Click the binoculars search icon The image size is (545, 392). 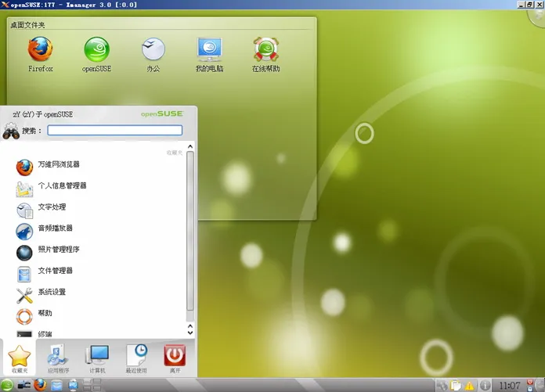11,131
